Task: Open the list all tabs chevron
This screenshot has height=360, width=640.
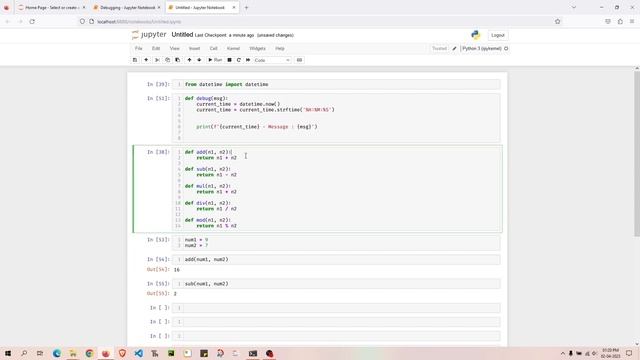Action: coord(573,7)
